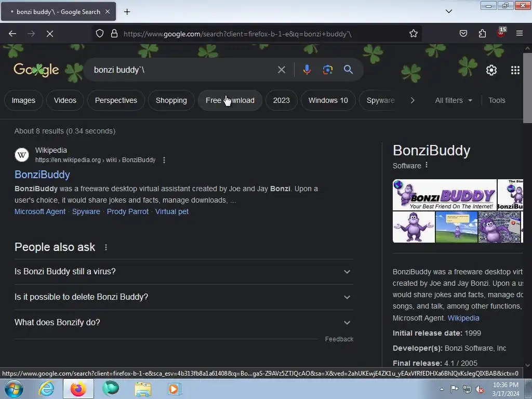532x399 pixels.
Task: Switch to the Images filter
Action: tap(23, 100)
